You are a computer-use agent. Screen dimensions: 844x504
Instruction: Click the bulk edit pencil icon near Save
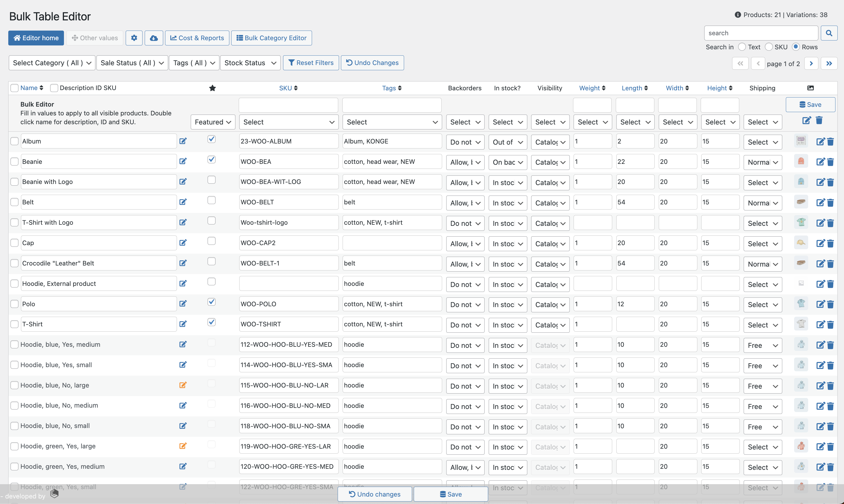pos(806,121)
